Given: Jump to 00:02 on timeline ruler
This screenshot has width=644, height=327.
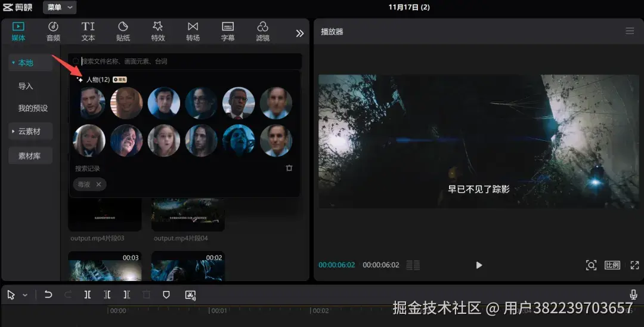Looking at the screenshot, I should click(x=320, y=310).
